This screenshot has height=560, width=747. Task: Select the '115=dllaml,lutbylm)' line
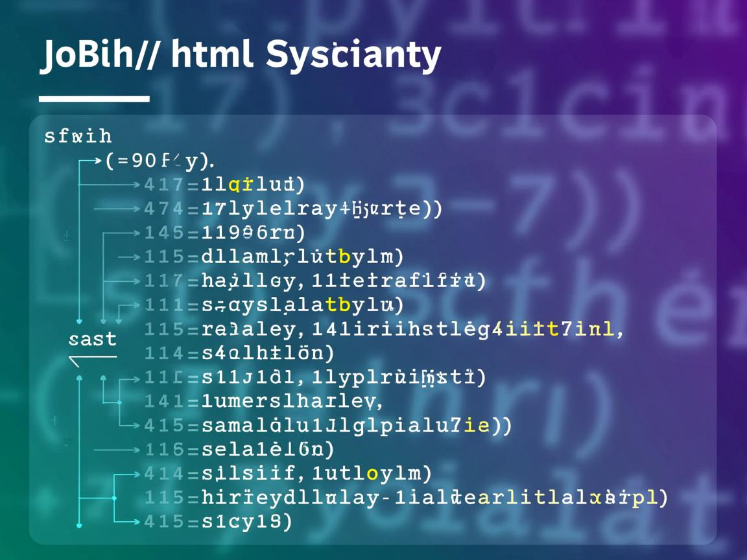274,257
